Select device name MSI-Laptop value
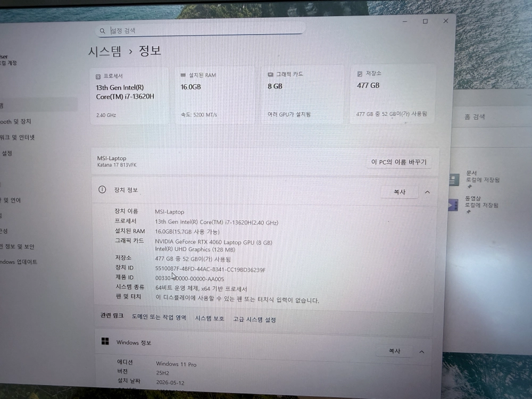Screen dimensions: 532x399 tap(169, 212)
